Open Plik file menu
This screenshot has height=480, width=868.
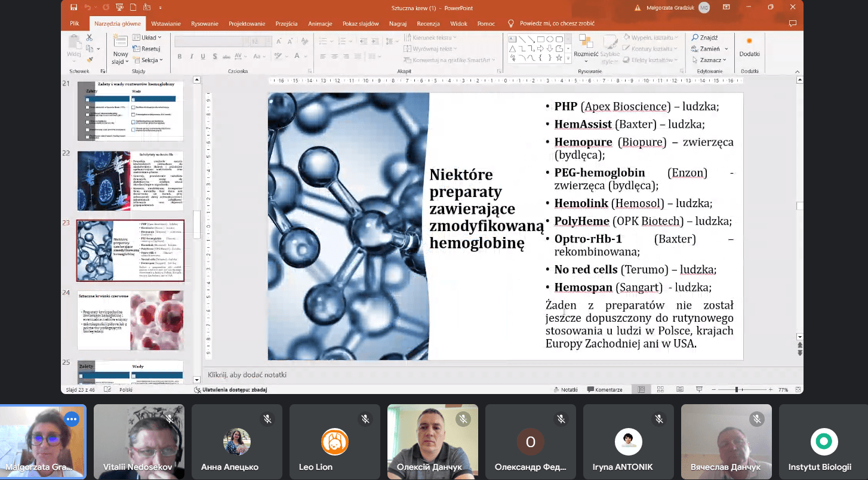75,23
